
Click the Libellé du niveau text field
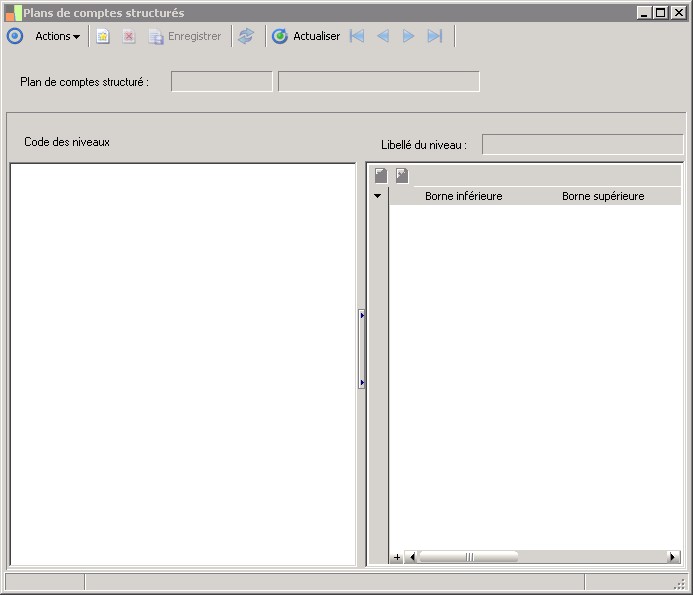pos(582,145)
